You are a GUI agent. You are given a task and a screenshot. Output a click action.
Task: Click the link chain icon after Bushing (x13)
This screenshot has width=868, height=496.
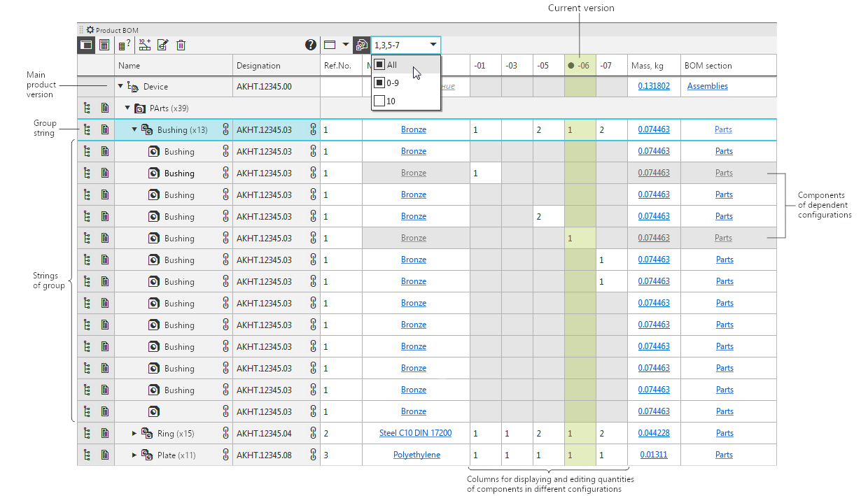225,129
